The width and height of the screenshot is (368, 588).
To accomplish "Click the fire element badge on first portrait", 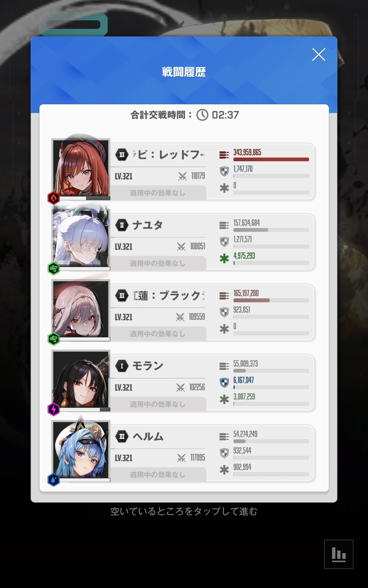I will (53, 198).
